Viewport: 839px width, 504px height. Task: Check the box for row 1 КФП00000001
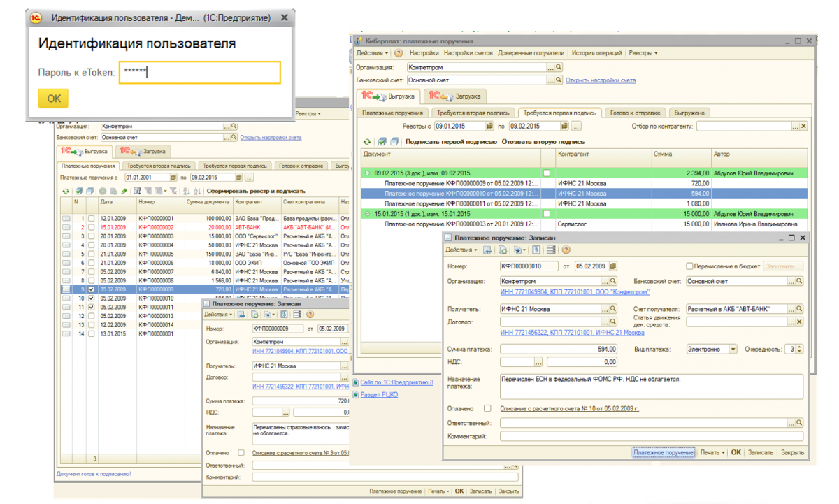click(x=90, y=219)
